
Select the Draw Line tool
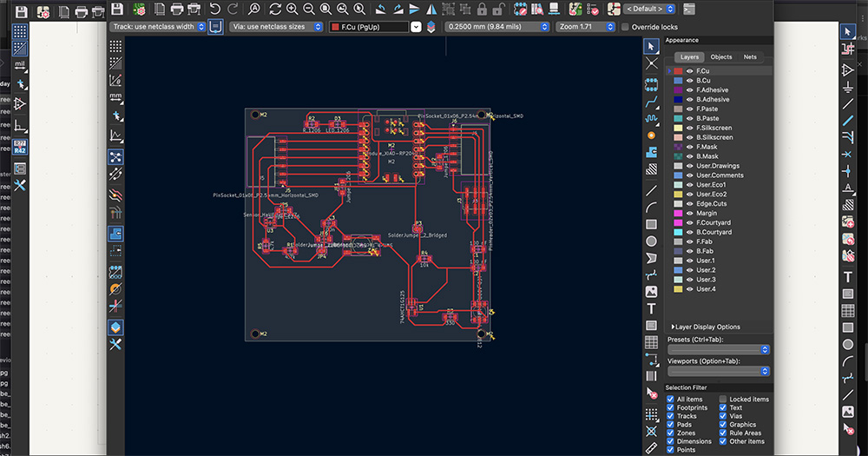[x=652, y=190]
